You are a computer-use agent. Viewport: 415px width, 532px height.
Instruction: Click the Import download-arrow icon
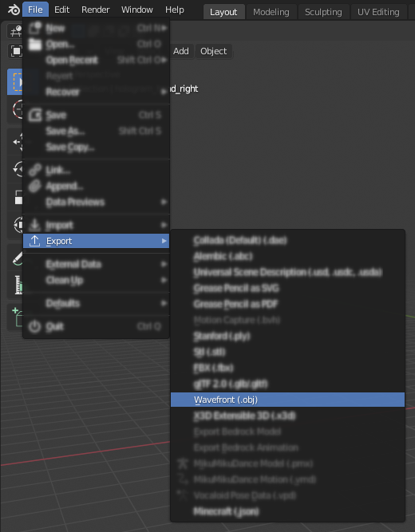click(x=34, y=225)
